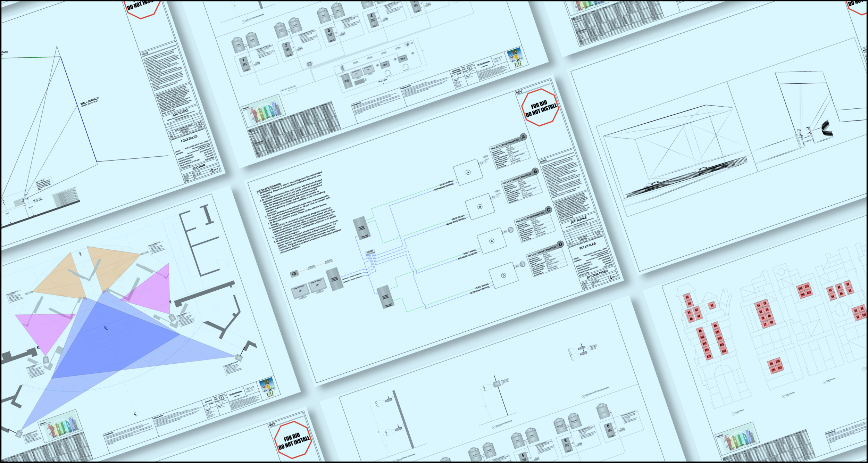
Task: Click projector box C in the riser diagram
Action: 492,241
